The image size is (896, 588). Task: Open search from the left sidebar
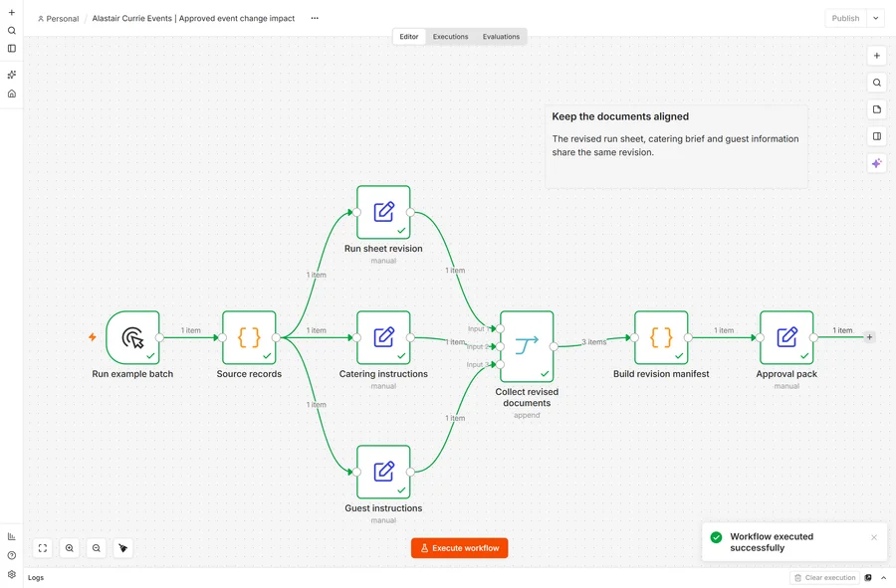point(11,31)
